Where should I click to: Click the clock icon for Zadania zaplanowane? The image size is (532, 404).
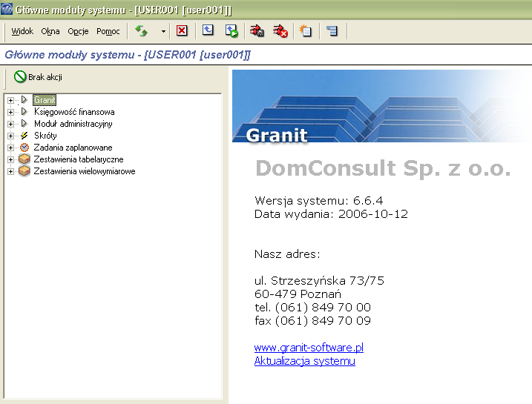(x=24, y=148)
